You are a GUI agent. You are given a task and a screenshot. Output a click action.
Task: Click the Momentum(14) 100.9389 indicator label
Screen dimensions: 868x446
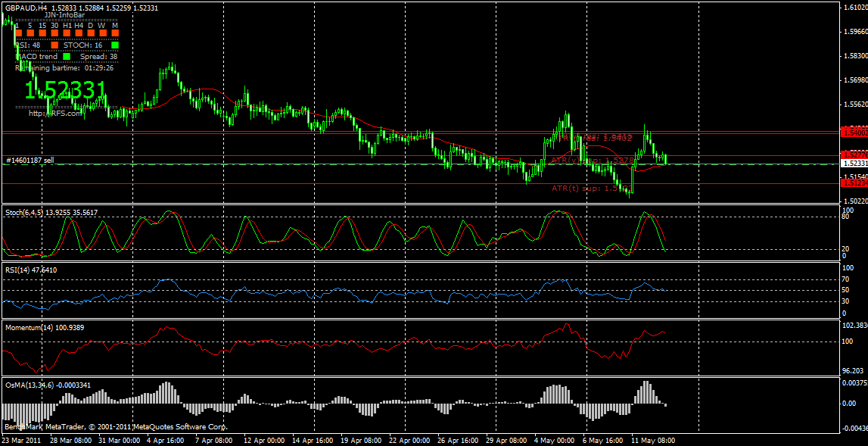click(45, 327)
